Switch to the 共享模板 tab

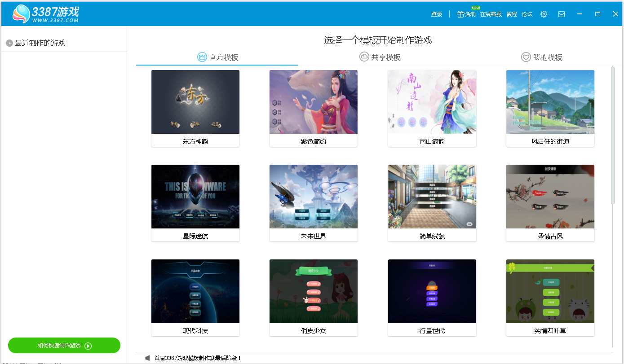(380, 57)
